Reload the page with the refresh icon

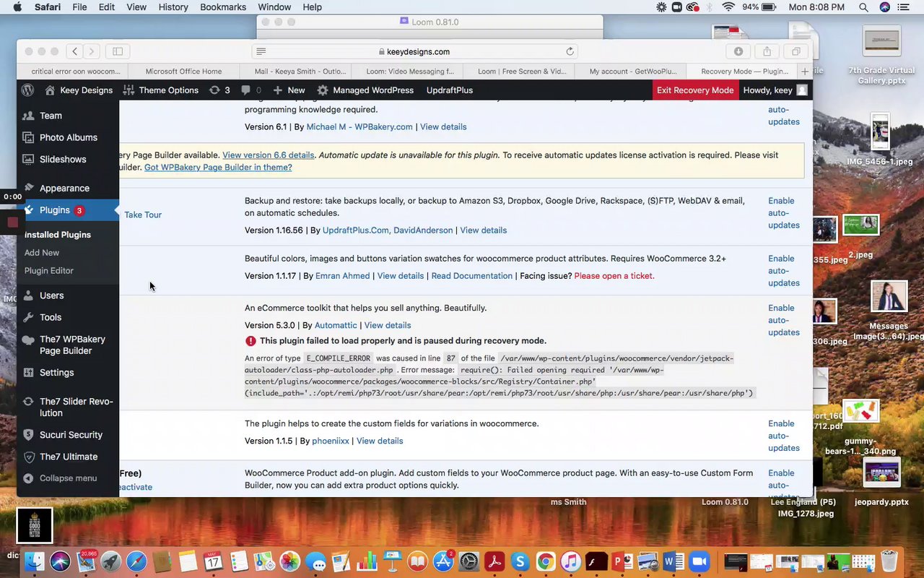[x=570, y=51]
